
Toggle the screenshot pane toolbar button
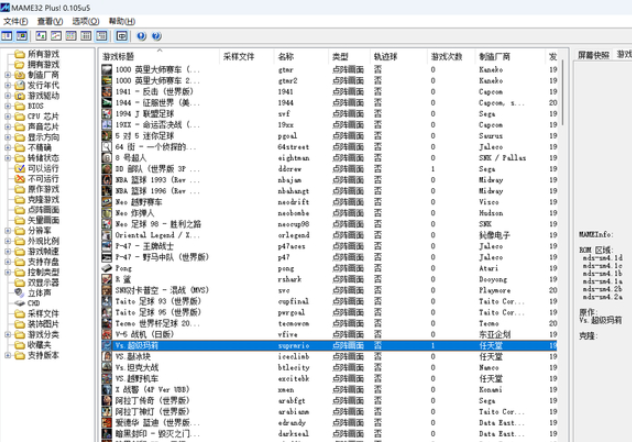[22, 36]
